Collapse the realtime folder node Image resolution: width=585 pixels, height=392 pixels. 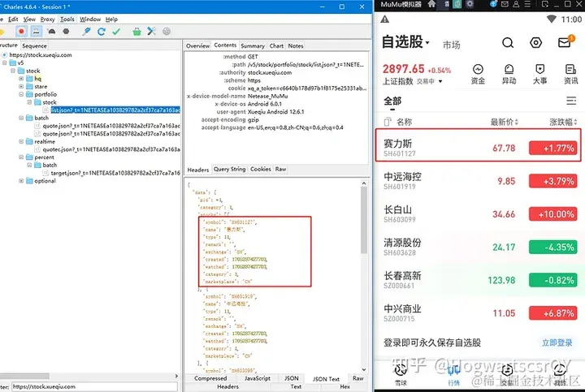(21, 141)
